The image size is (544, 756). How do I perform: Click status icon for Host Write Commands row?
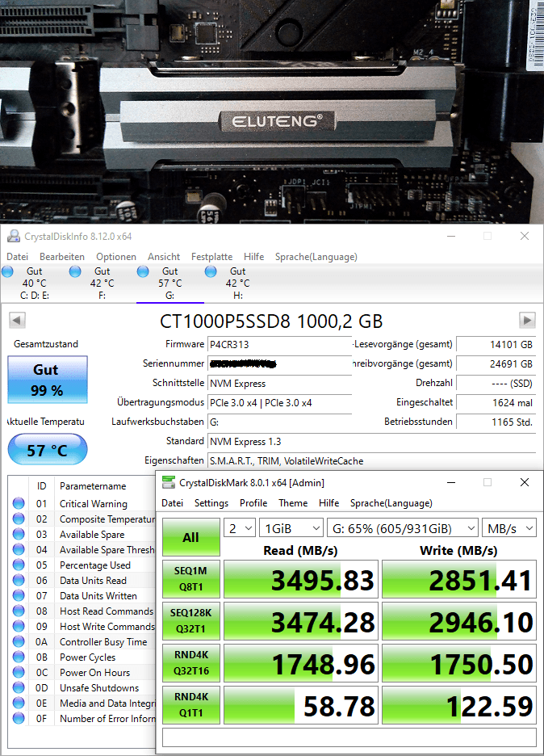[x=19, y=626]
